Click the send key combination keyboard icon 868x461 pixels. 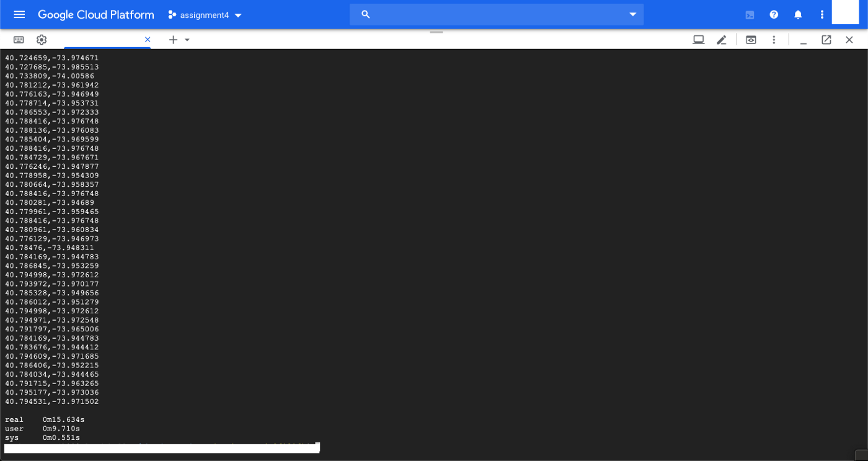(x=19, y=40)
